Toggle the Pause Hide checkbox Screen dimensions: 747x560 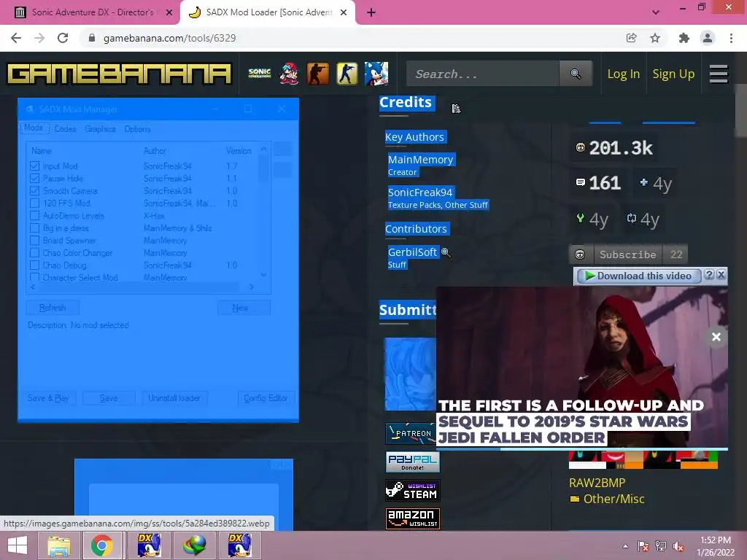(x=34, y=178)
